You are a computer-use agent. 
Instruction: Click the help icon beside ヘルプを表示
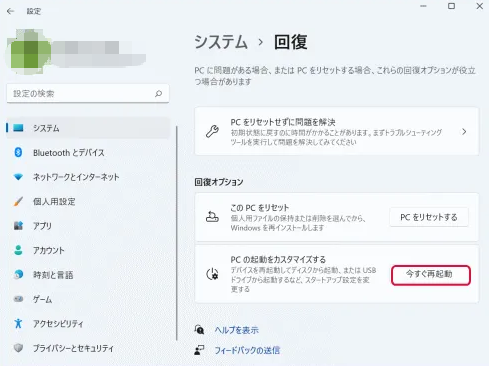point(199,330)
